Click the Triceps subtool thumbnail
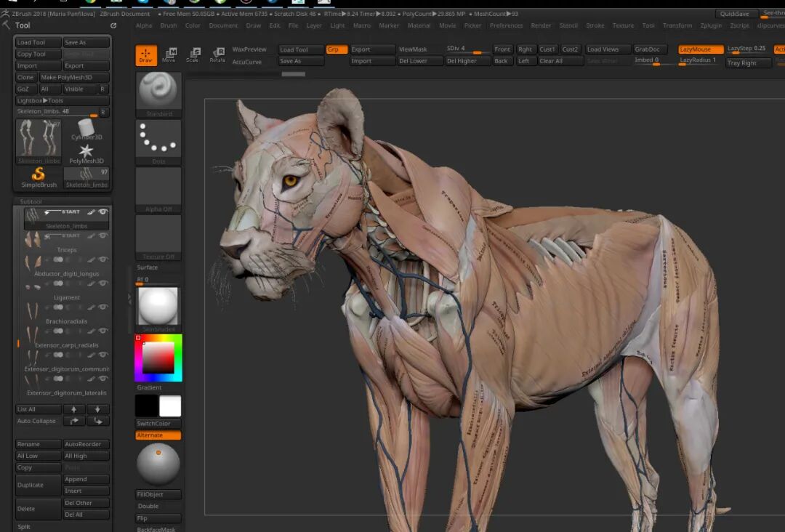 pos(33,240)
